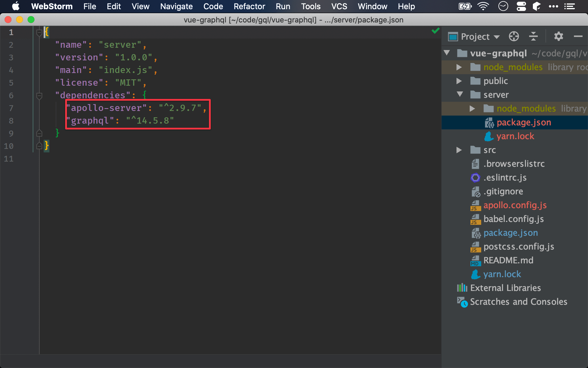588x368 pixels.
Task: Click the "apollo-server" key on line 7
Action: 106,108
